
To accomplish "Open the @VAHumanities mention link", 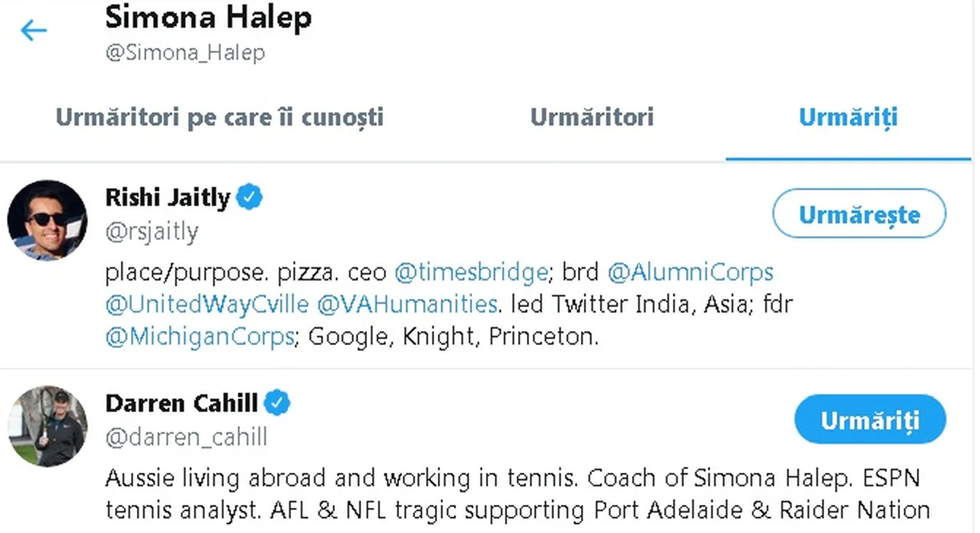I will [x=407, y=305].
